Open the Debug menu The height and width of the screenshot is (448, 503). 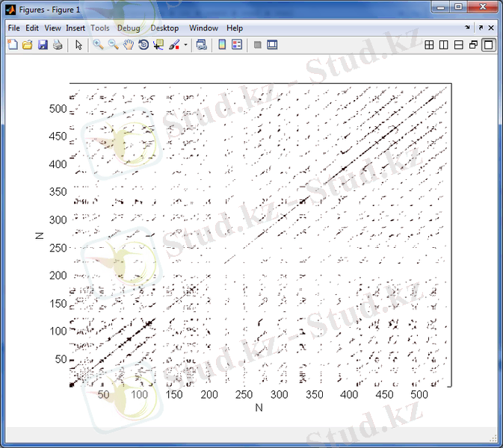coord(129,28)
